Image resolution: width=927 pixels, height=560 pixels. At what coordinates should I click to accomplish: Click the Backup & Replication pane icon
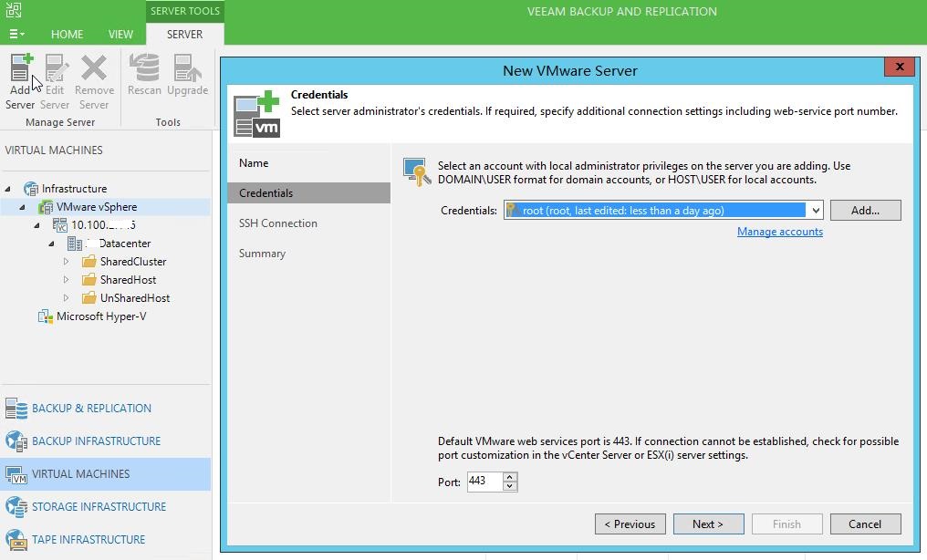tap(16, 409)
